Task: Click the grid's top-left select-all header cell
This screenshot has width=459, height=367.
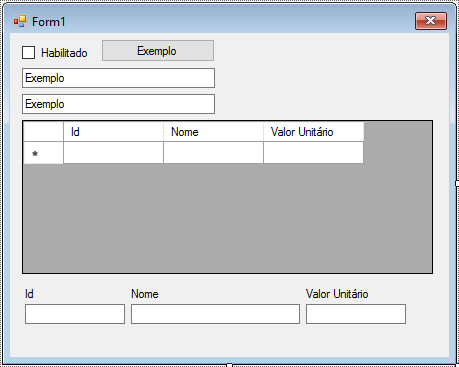Action: click(43, 132)
